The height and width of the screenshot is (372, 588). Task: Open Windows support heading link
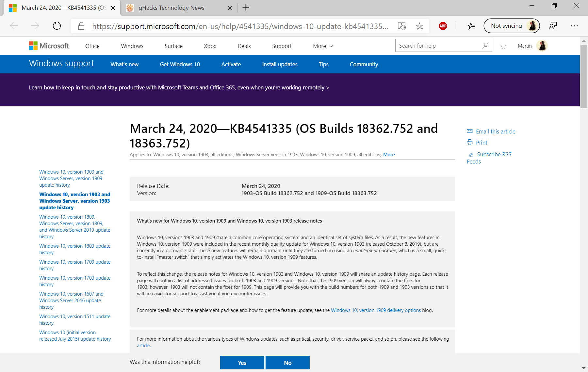[61, 63]
